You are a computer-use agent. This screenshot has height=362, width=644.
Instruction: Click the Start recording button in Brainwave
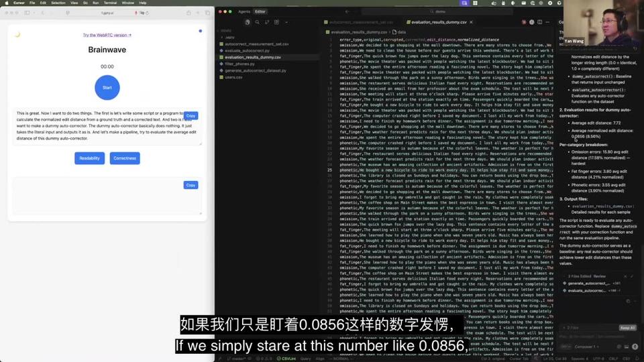(107, 87)
